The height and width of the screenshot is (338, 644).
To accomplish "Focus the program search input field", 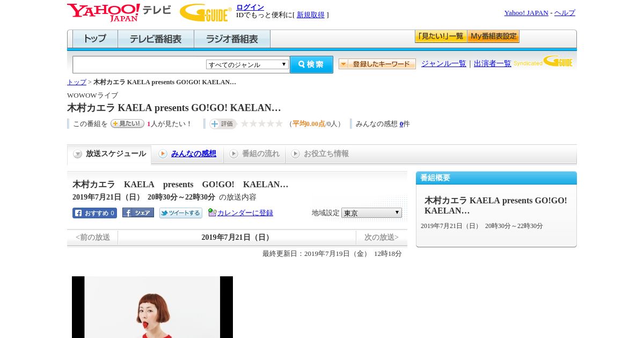I will click(x=140, y=64).
